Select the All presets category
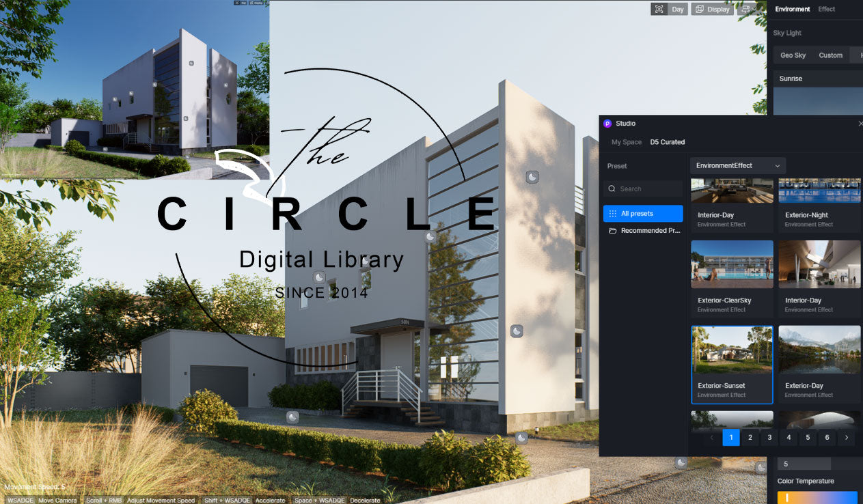The image size is (863, 504). tap(643, 214)
